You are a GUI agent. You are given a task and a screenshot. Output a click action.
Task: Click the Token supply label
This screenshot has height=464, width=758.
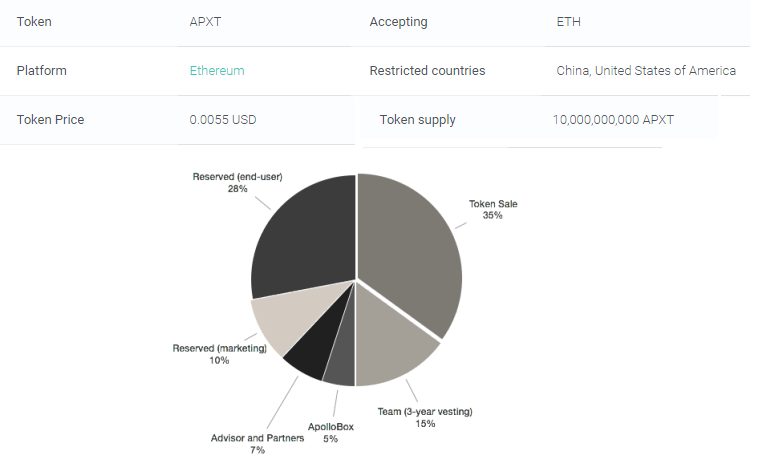coord(418,120)
